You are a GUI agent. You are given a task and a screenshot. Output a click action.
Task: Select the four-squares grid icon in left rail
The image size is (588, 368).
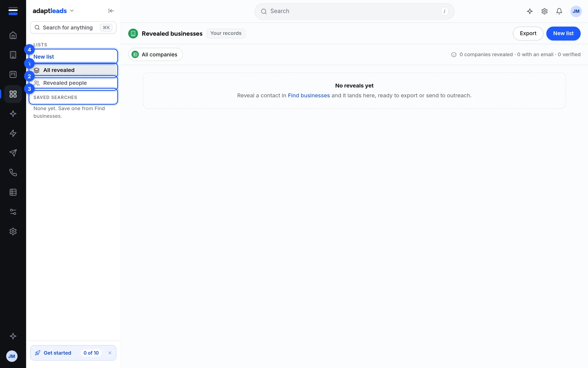pos(13,94)
